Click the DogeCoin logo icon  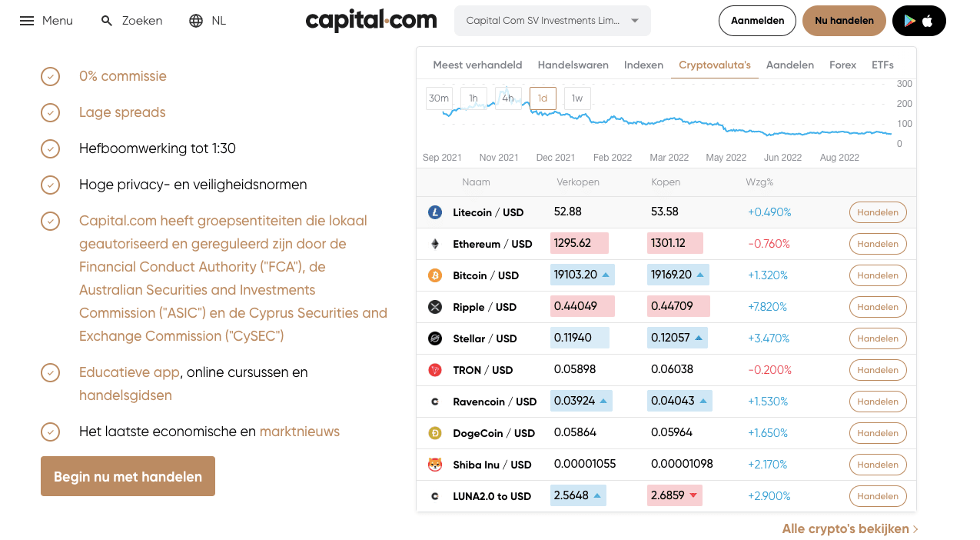coord(435,433)
